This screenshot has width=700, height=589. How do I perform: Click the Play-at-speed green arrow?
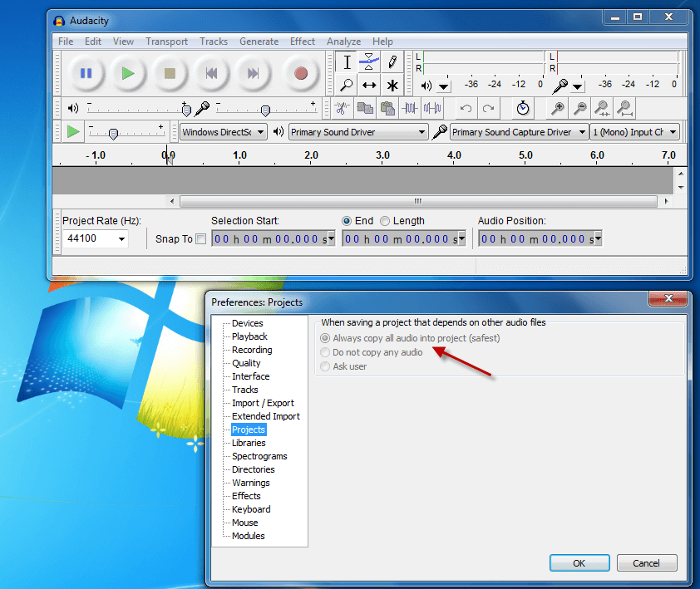(73, 132)
